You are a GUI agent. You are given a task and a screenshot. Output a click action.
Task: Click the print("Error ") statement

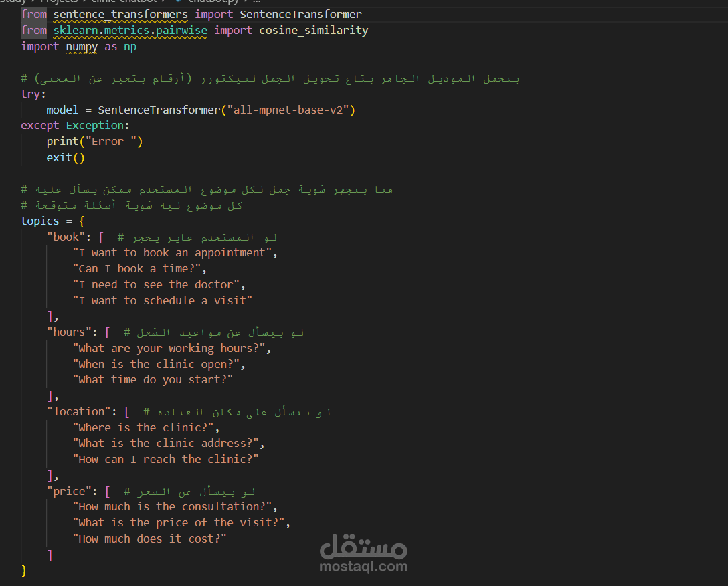(x=95, y=142)
